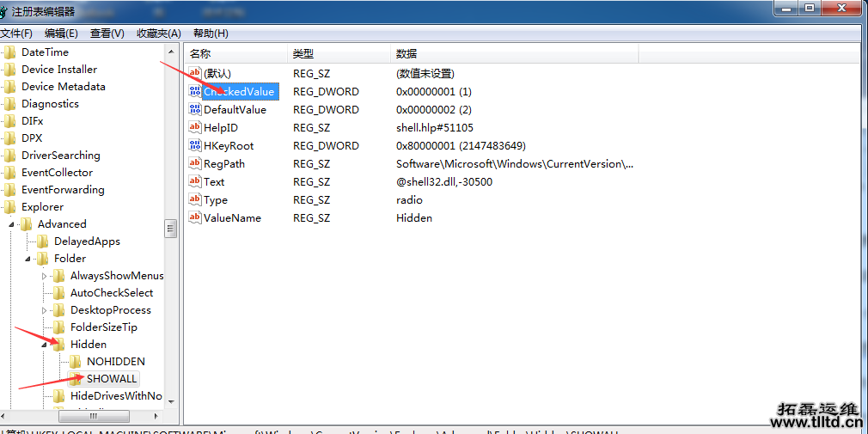Click the 数据 column header

tap(406, 54)
